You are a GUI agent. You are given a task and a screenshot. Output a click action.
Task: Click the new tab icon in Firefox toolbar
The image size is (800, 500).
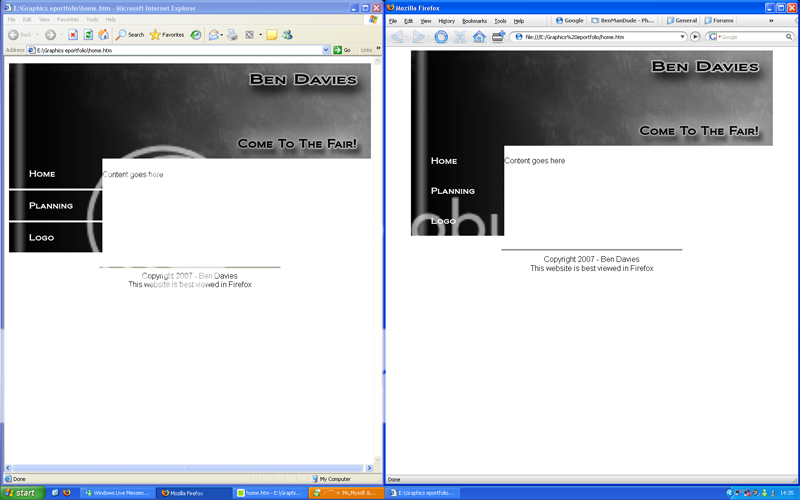coord(498,37)
